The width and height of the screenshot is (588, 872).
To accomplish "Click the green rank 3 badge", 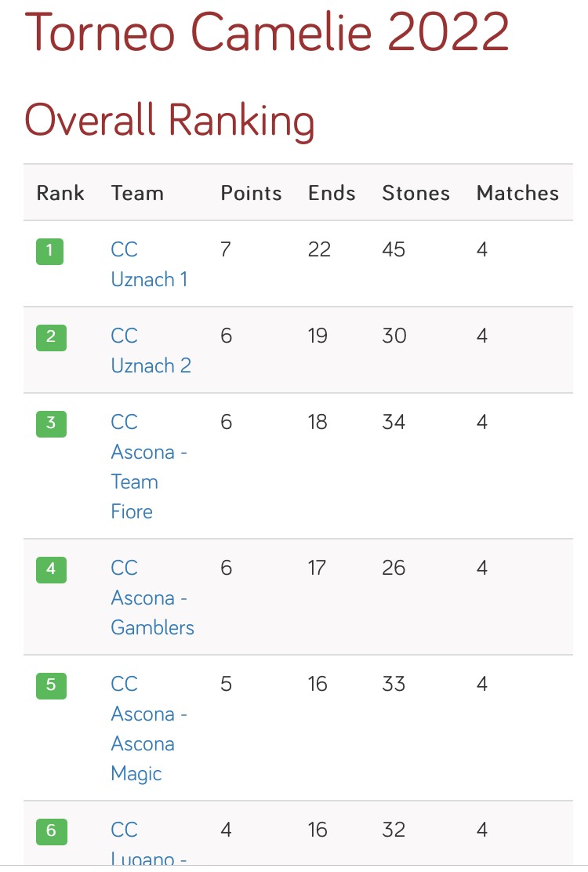I will coord(51,423).
